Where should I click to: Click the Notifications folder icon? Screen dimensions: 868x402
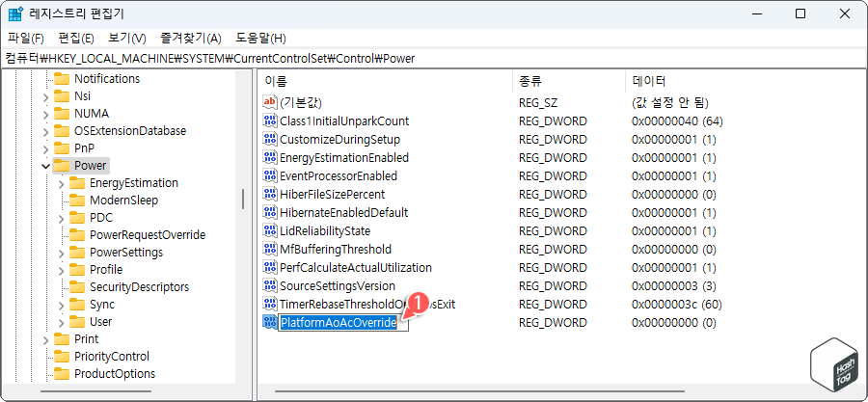(x=62, y=78)
